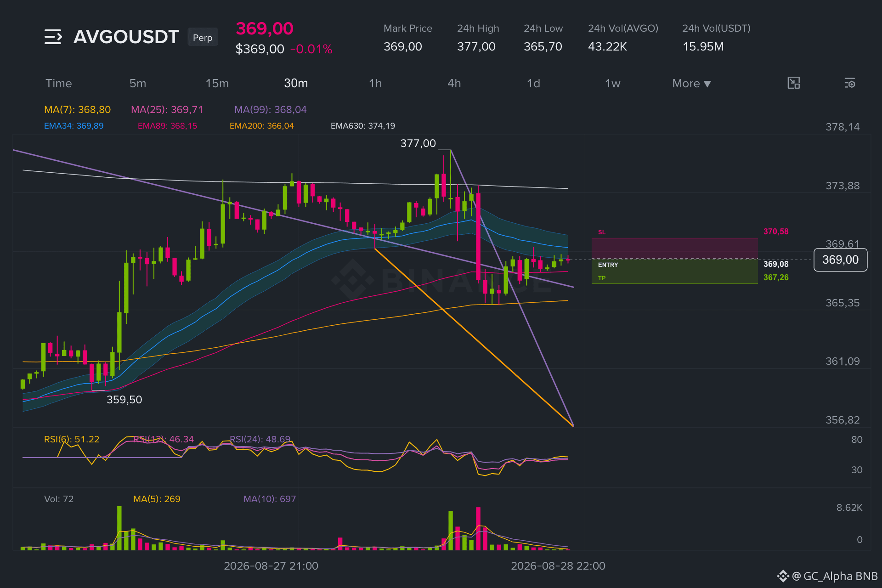Click the EMA34 indicator label

coord(73,125)
